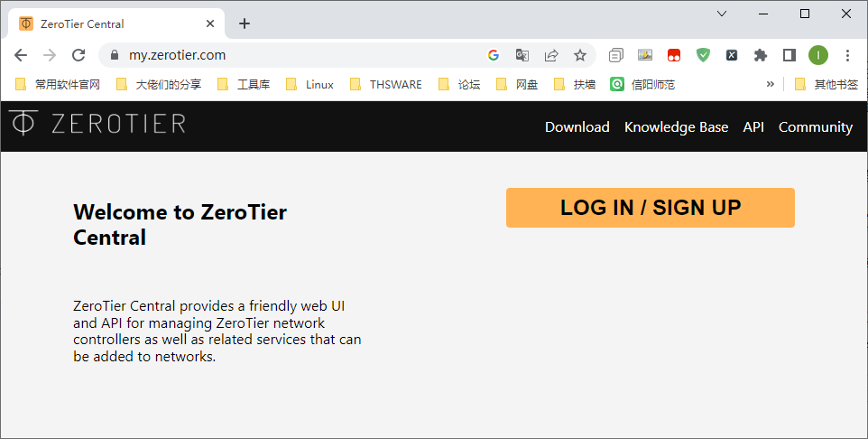This screenshot has width=868, height=439.
Task: Open Chrome three-dot menu
Action: coord(847,55)
